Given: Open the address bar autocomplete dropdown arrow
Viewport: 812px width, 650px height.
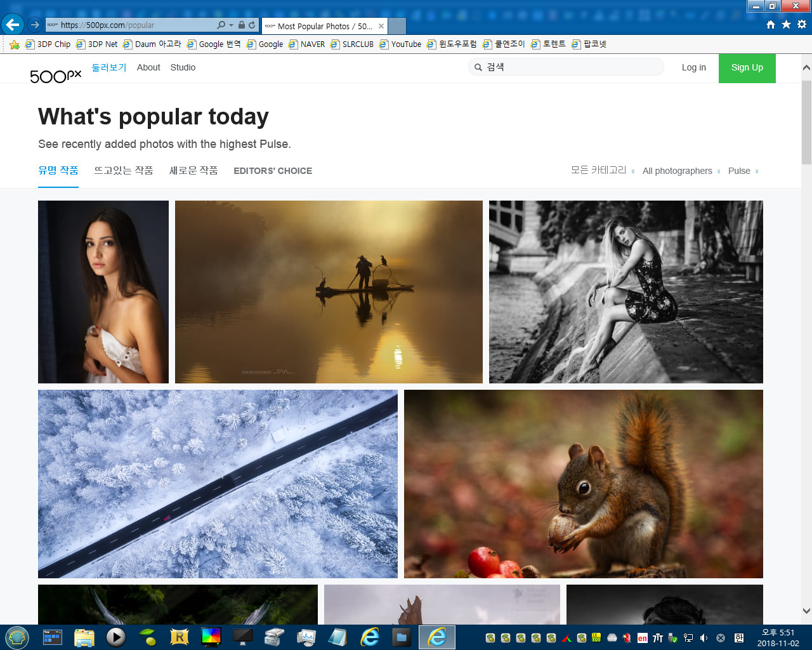Looking at the screenshot, I should point(231,25).
